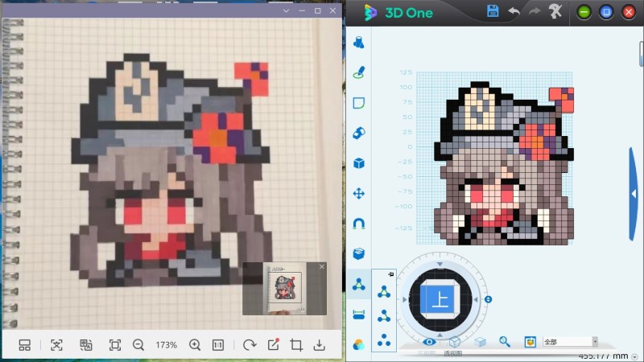Click the image translate icon in viewer
Viewport: 644px width, 362px height.
tap(85, 345)
